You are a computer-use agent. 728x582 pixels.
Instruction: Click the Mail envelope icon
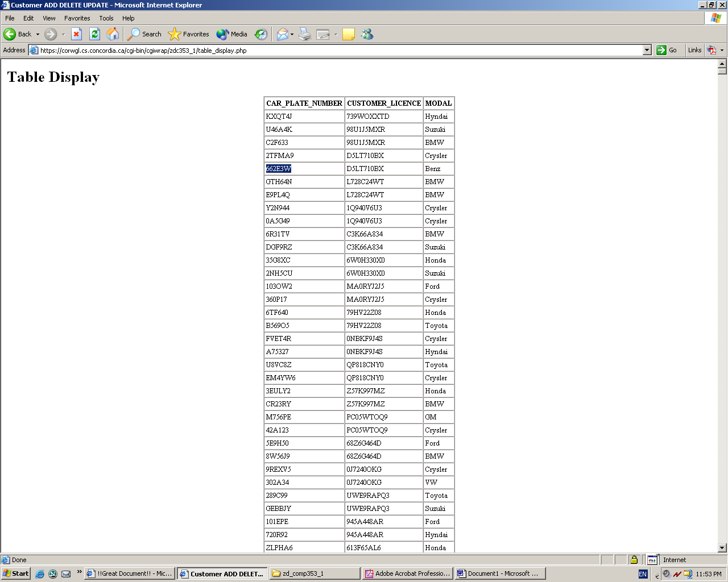[x=283, y=34]
